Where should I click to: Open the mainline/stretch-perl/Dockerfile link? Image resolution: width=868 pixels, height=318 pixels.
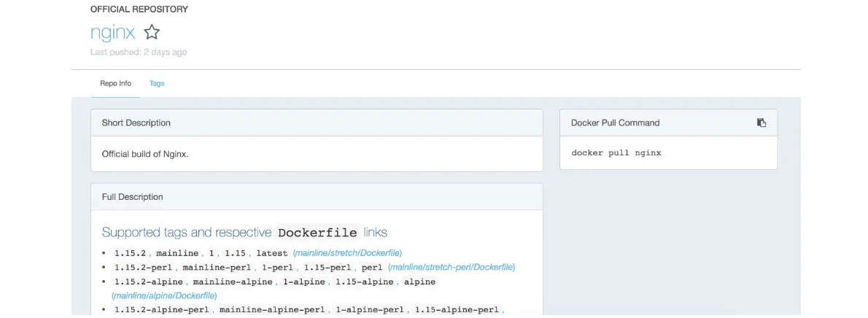[x=452, y=267]
